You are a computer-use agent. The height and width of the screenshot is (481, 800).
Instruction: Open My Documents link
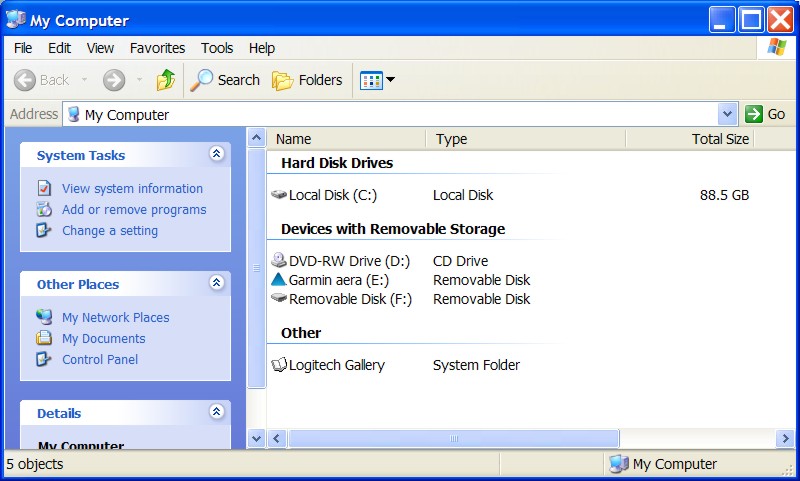click(x=104, y=339)
